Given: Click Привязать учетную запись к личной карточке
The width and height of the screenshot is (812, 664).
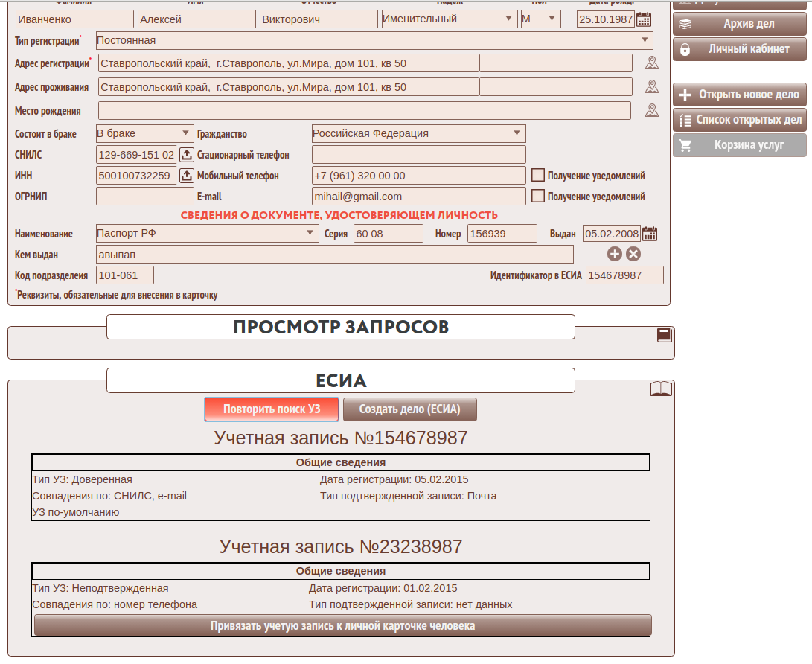Looking at the screenshot, I should (x=342, y=625).
